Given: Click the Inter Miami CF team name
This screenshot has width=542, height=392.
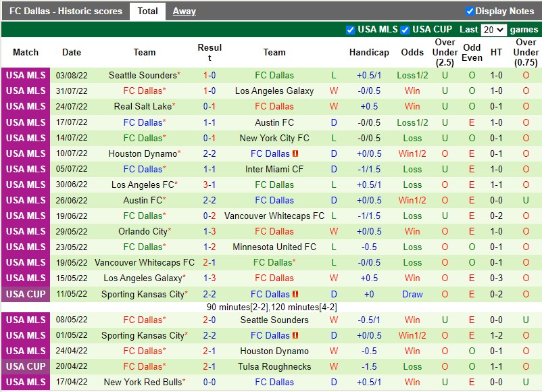Looking at the screenshot, I should point(274,169).
